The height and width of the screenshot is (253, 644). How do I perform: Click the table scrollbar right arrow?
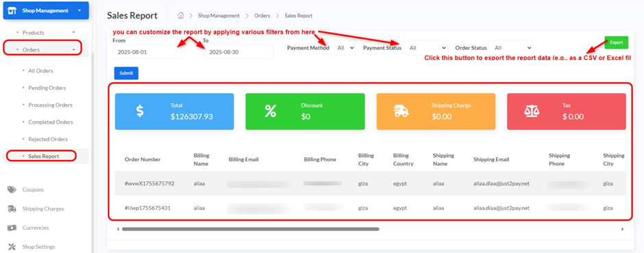(622, 229)
